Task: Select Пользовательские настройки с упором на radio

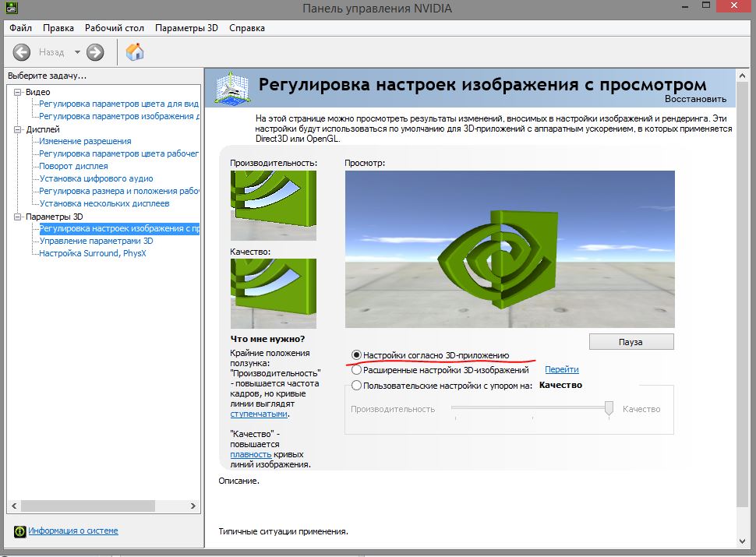Action: coord(356,386)
